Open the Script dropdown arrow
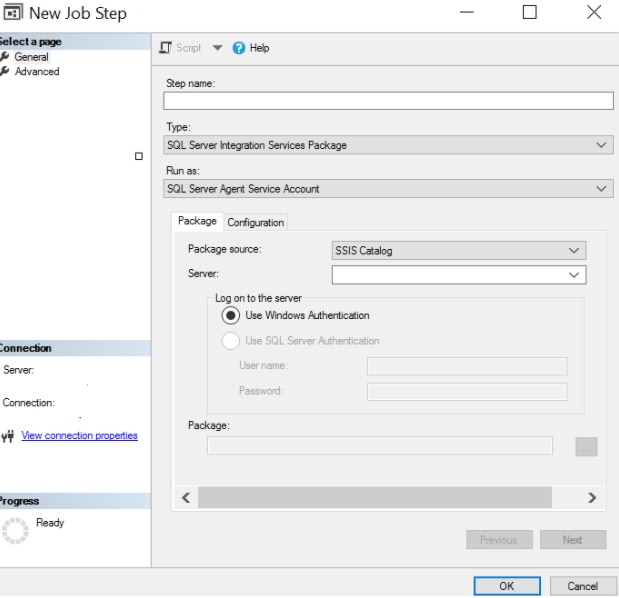The height and width of the screenshot is (598, 619). tap(215, 48)
